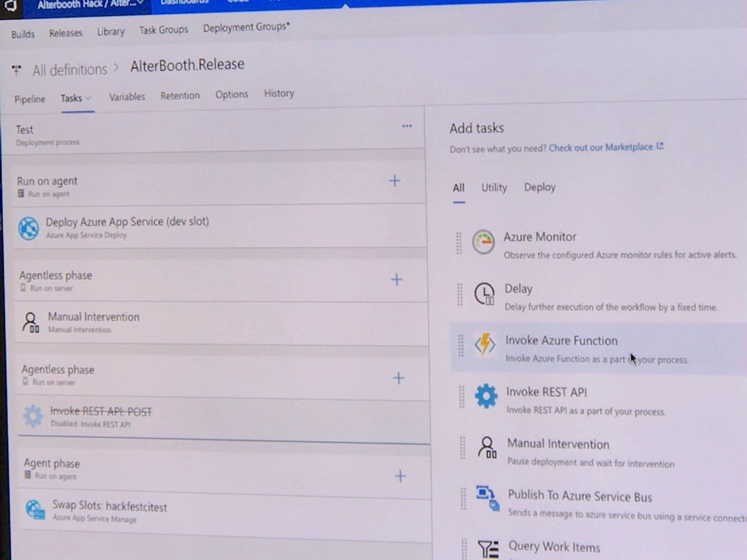Screen dimensions: 747x560
Task: Click the Invoke Azure Function title
Action: coord(561,340)
